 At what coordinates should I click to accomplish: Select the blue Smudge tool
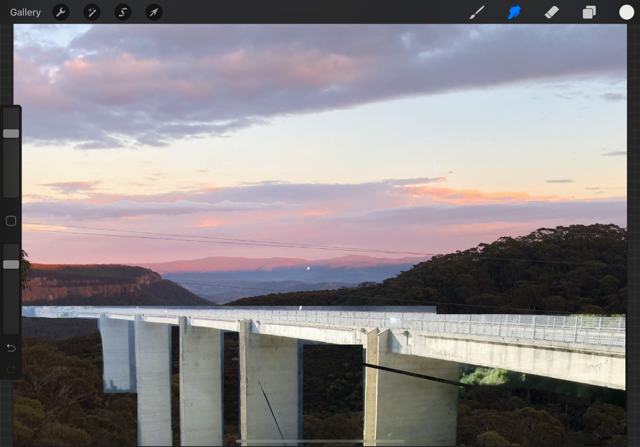pyautogui.click(x=514, y=12)
